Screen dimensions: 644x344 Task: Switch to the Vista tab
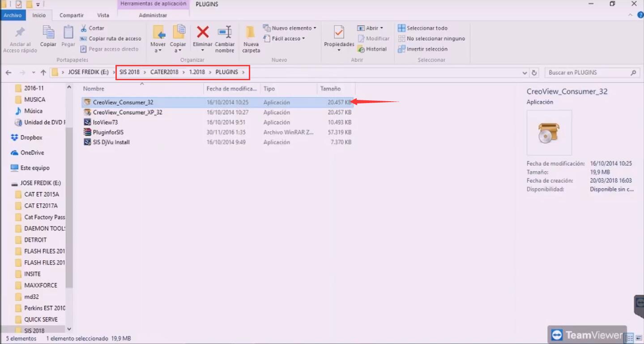[103, 15]
